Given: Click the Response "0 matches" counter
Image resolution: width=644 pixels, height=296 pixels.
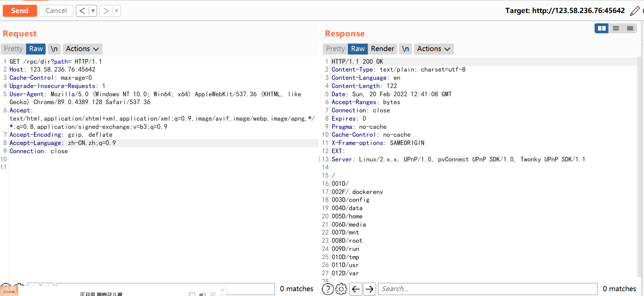Looking at the screenshot, I should (619, 289).
